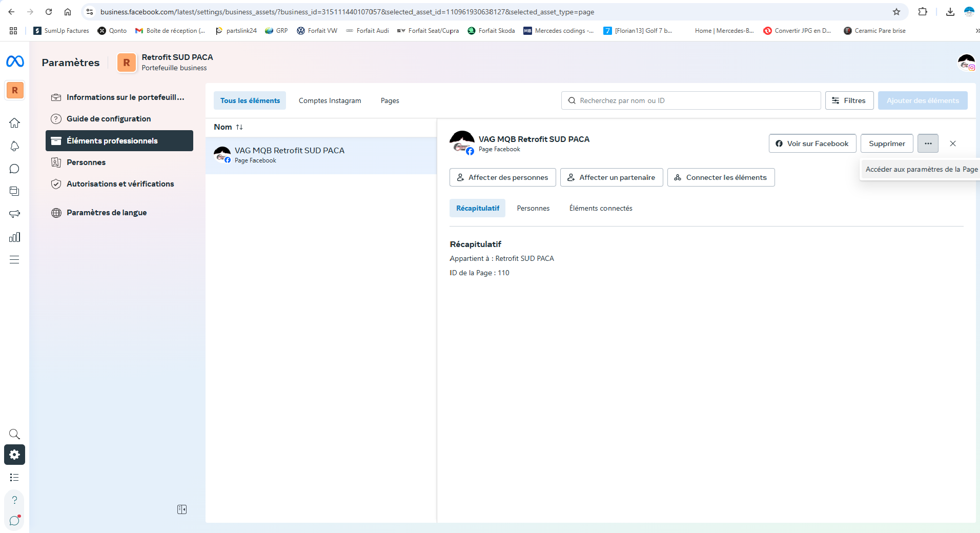
Task: Open Mercedes codings bookmark
Action: pos(559,31)
